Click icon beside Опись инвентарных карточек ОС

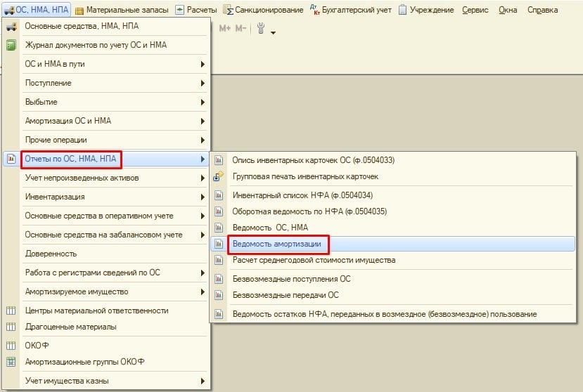pos(219,160)
